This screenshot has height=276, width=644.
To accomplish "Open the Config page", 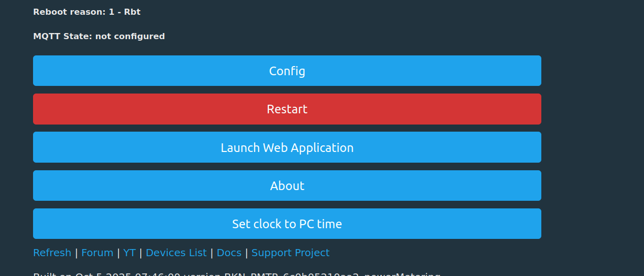I will (x=287, y=71).
